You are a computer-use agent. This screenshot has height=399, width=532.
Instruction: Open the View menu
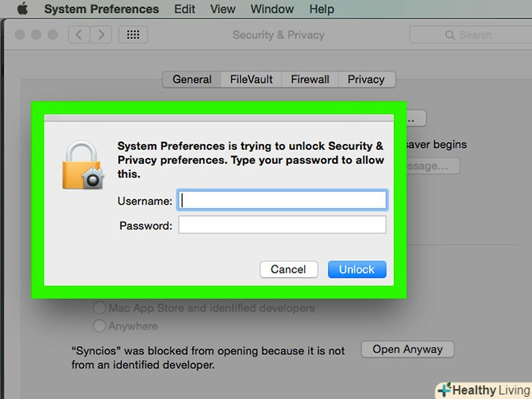pyautogui.click(x=222, y=9)
